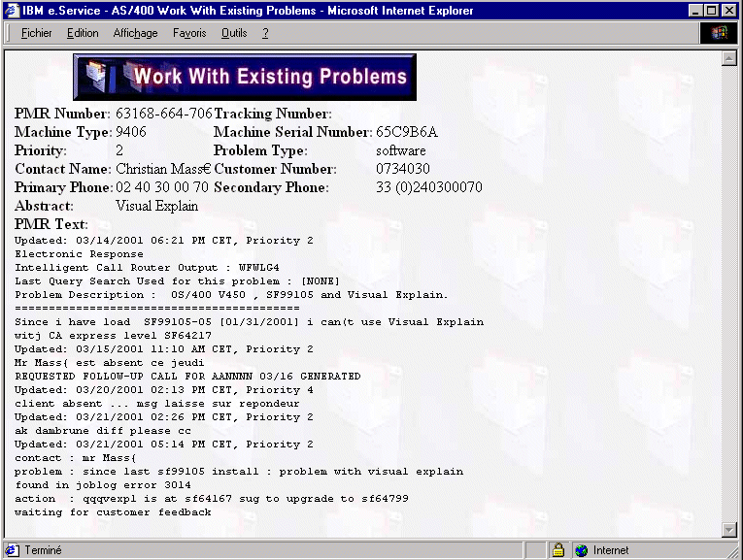Click the primary phone 02 40 30 00 70

(162, 187)
